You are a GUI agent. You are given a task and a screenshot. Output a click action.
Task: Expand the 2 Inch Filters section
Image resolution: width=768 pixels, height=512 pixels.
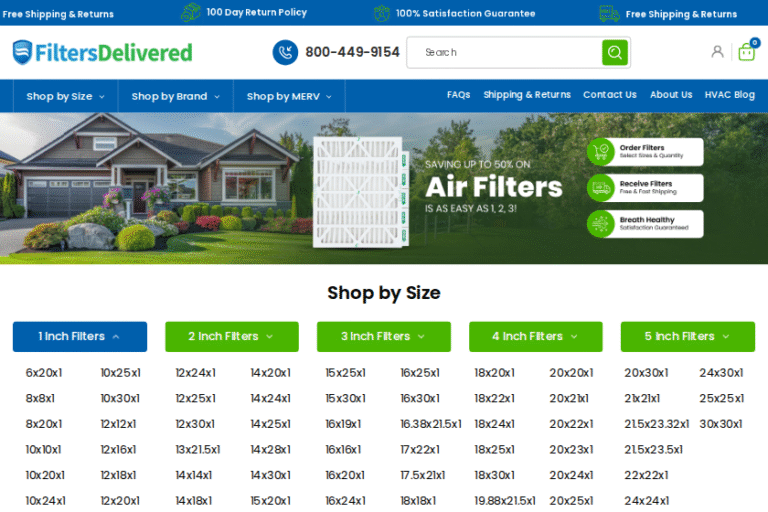pos(232,337)
